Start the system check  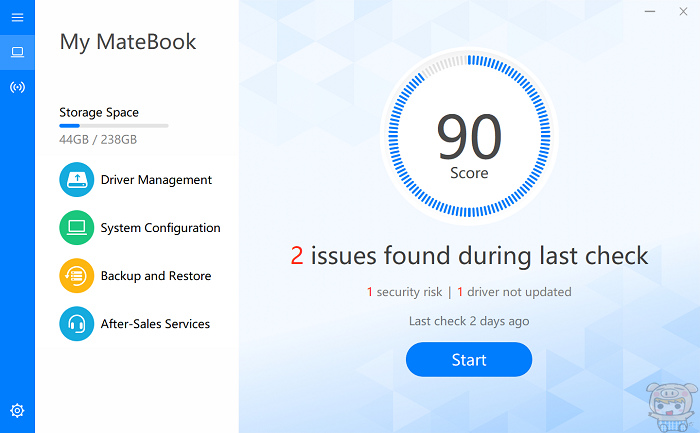[469, 359]
